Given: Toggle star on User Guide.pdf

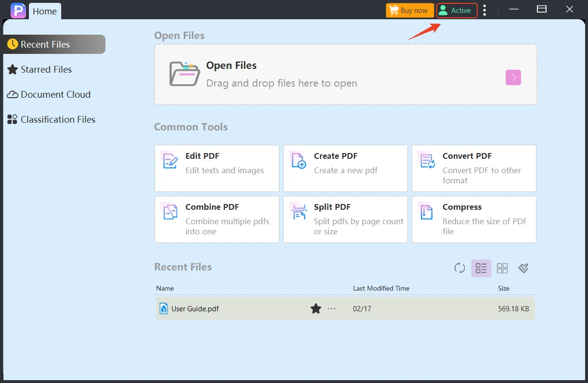Looking at the screenshot, I should click(x=316, y=308).
